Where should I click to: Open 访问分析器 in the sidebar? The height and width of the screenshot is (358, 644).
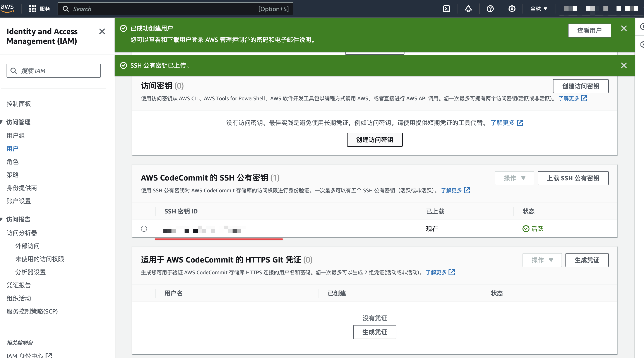coord(22,233)
